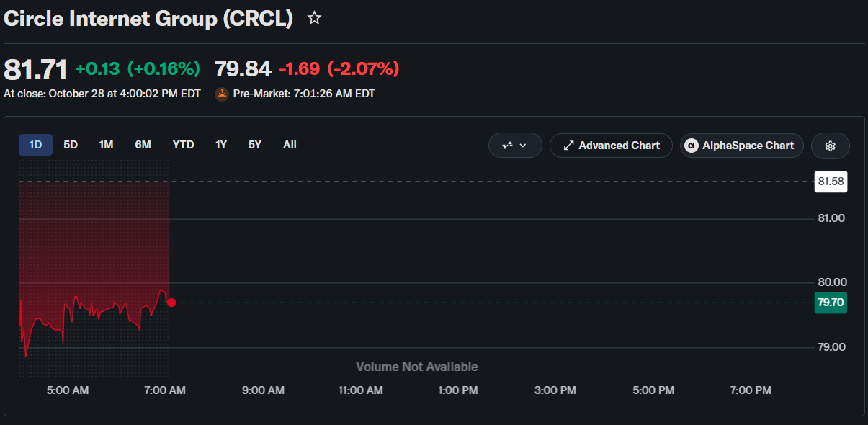Click the 81.58 previous close label
Image resolution: width=868 pixels, height=425 pixels.
point(831,182)
